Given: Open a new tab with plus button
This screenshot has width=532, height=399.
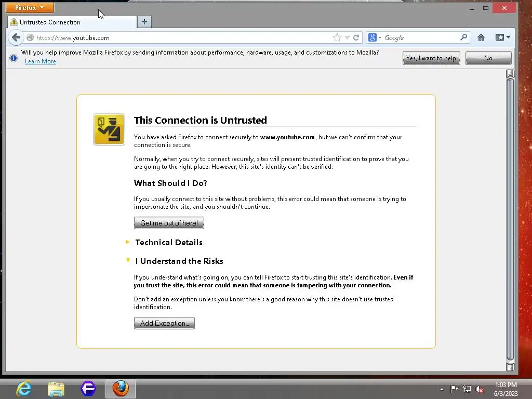Looking at the screenshot, I should pyautogui.click(x=144, y=22).
